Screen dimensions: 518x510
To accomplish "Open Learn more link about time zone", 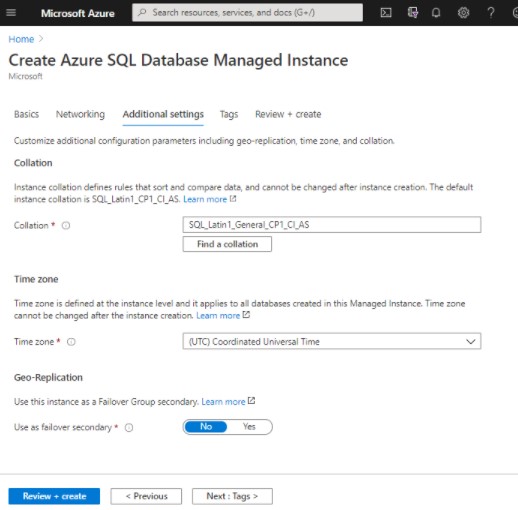I will (218, 315).
